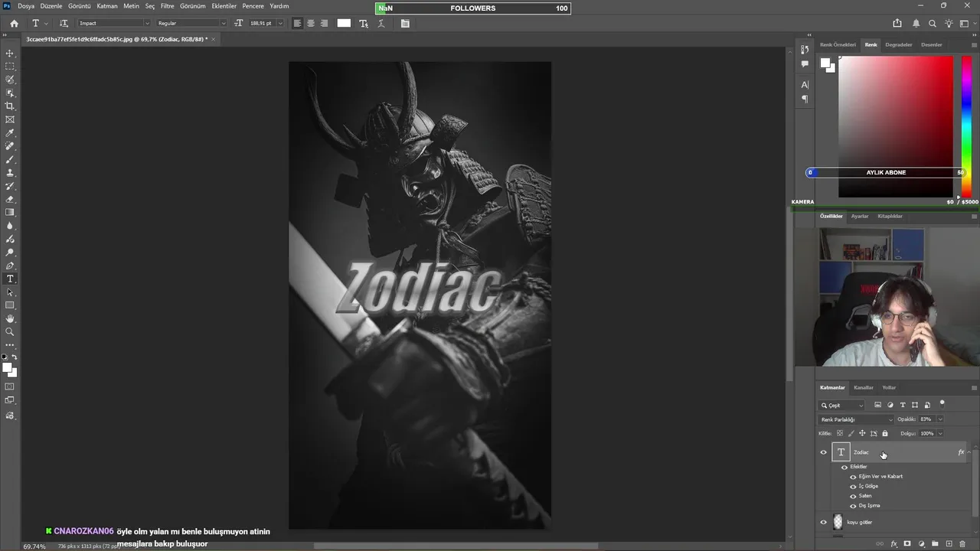Align text left
Screen dimensions: 980x551
click(297, 23)
